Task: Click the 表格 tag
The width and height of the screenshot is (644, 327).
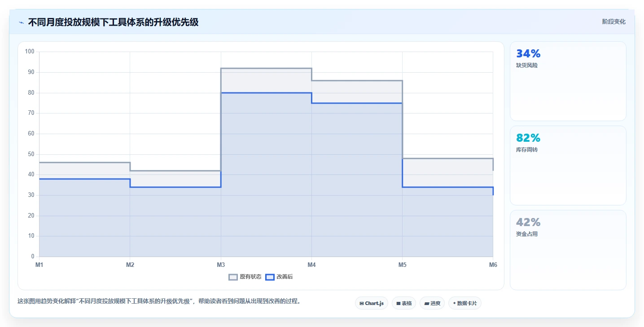Action: coord(404,303)
